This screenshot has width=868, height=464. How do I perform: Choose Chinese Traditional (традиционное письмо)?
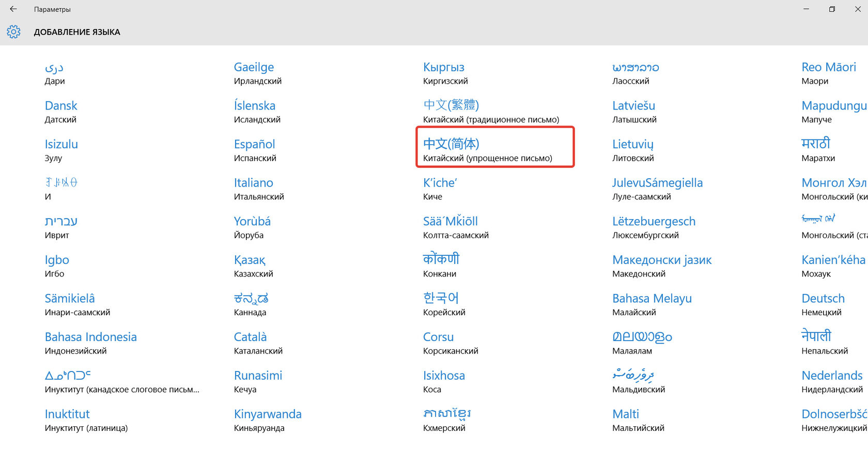tap(491, 112)
